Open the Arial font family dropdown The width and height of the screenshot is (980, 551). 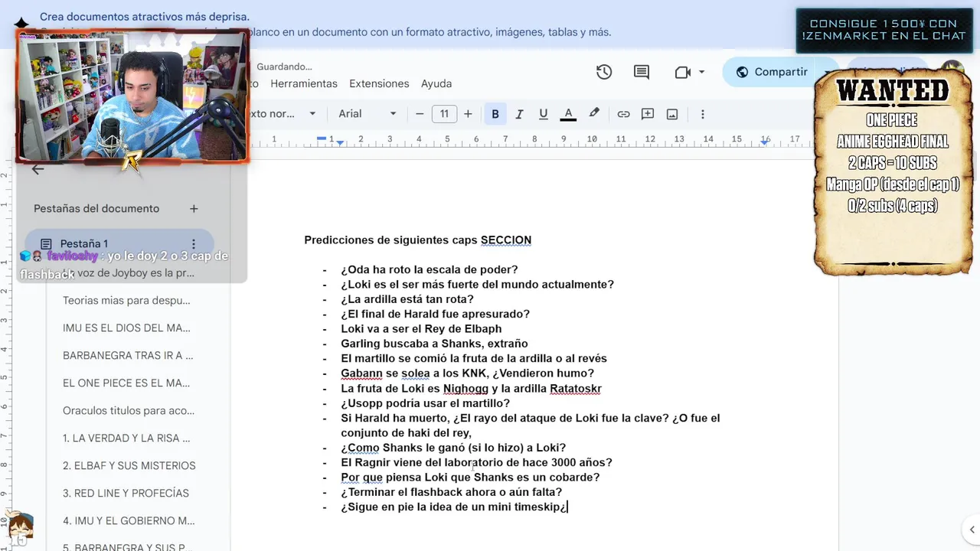(x=367, y=114)
